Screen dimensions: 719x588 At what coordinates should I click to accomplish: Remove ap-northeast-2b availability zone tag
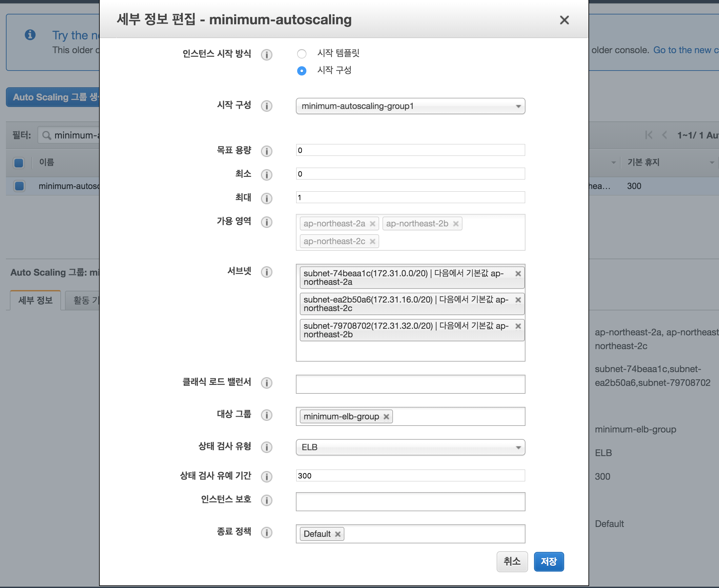tap(456, 223)
